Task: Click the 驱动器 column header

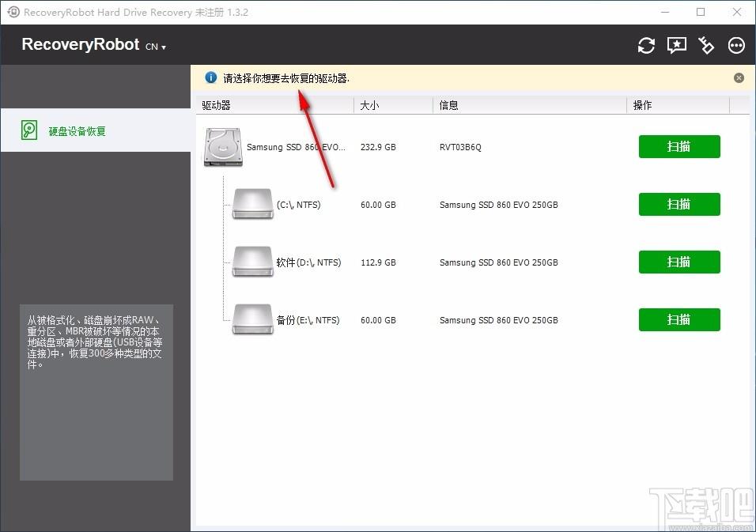Action: point(275,105)
